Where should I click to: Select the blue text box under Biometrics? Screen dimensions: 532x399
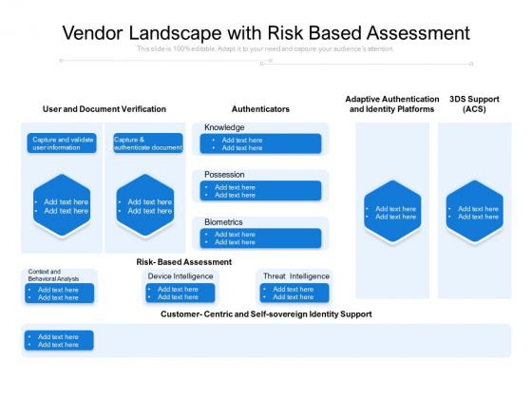point(260,238)
